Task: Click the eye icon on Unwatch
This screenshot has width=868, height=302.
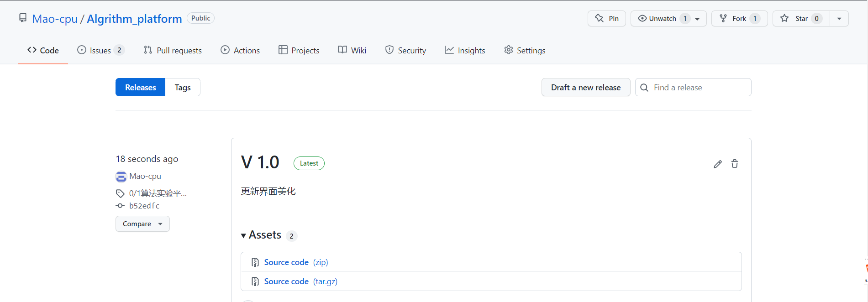Action: [642, 18]
